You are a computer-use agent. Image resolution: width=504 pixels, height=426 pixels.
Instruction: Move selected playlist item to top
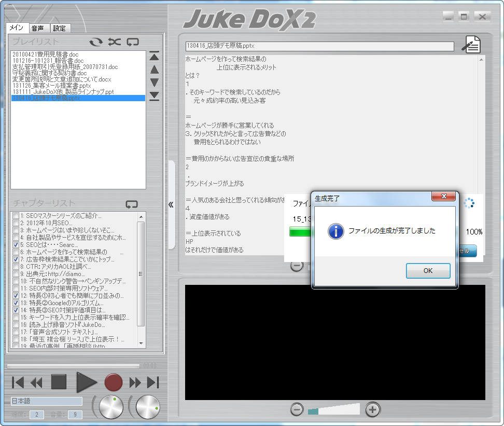tap(155, 56)
